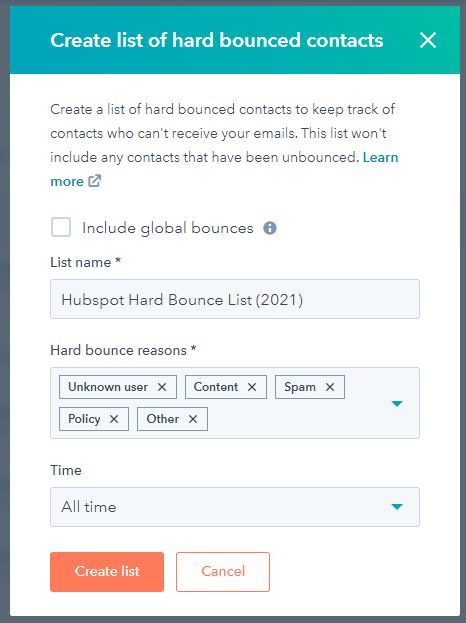The height and width of the screenshot is (623, 466).
Task: Remove the Content reason tag
Action: pos(252,387)
